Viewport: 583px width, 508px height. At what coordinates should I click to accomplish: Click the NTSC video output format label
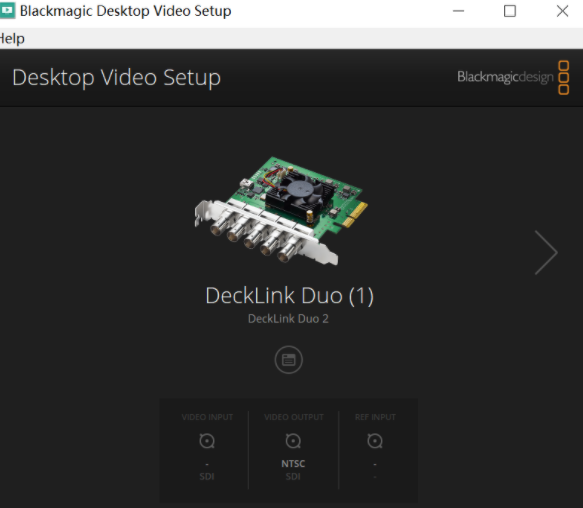tap(293, 464)
